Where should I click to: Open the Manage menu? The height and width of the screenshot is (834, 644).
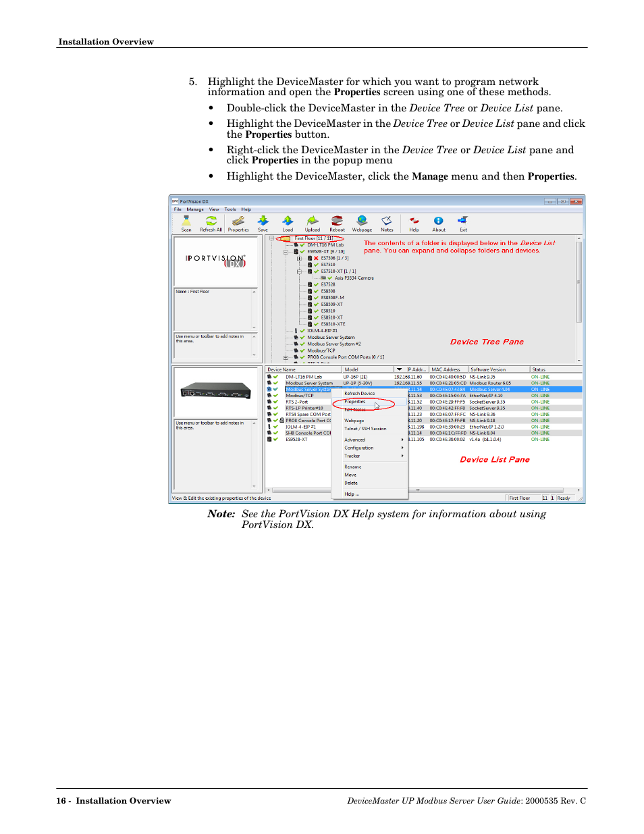click(195, 209)
